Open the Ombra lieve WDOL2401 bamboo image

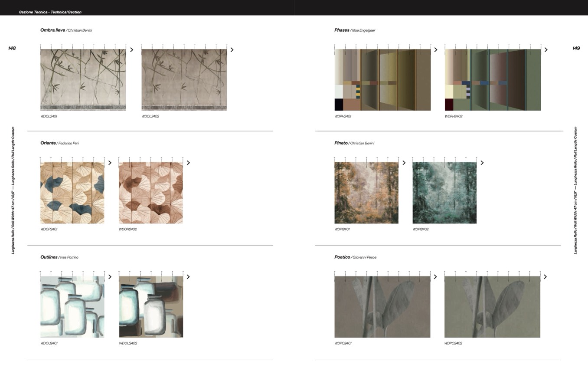pyautogui.click(x=83, y=80)
